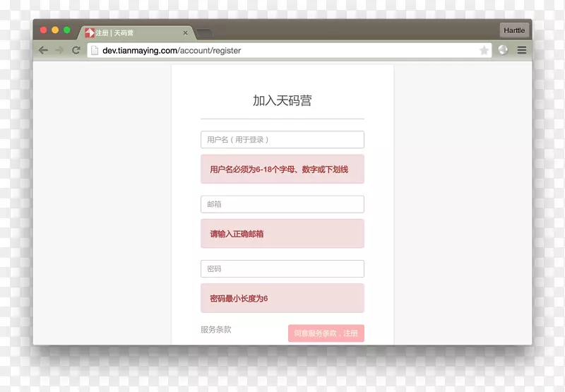Bookmark this page with the star icon
Viewport: 565px width, 392px height.
[484, 50]
